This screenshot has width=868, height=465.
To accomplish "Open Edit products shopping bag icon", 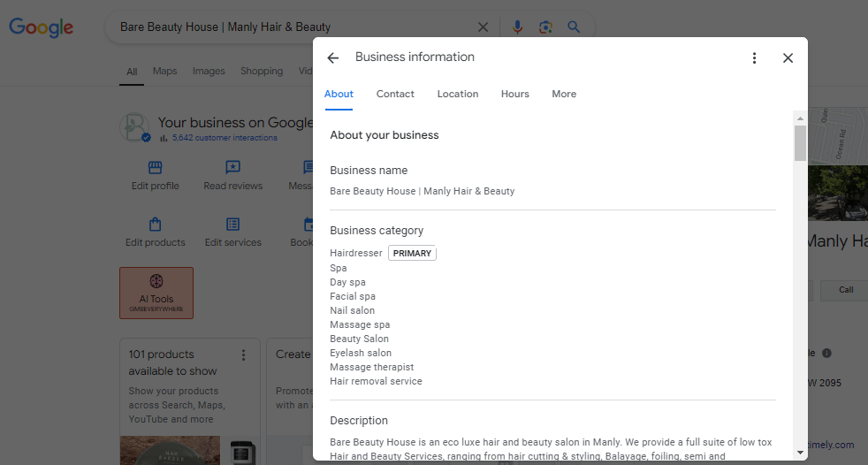I will tap(155, 225).
